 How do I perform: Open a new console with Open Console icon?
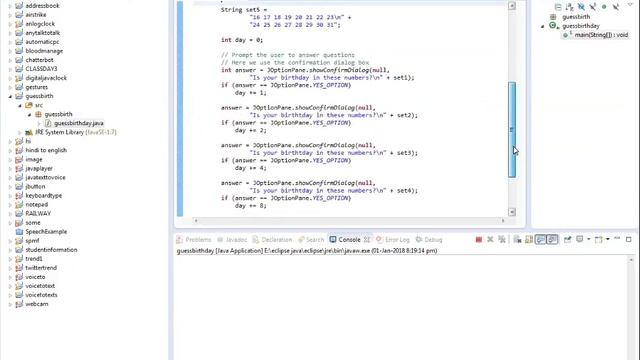[599, 240]
